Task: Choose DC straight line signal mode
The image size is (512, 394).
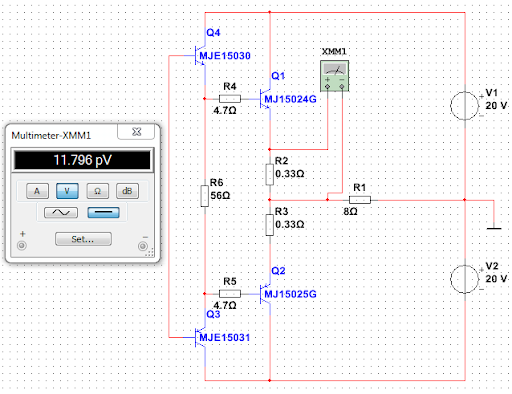Action: click(103, 212)
